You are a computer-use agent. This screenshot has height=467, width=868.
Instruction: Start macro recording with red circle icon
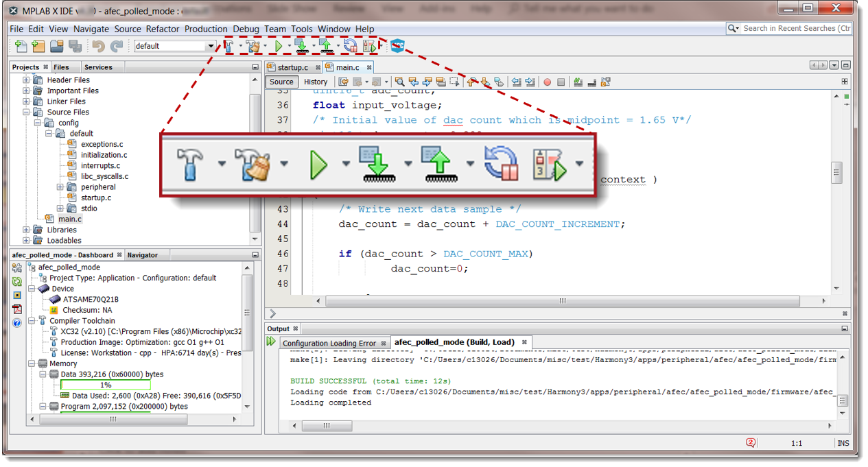[546, 82]
